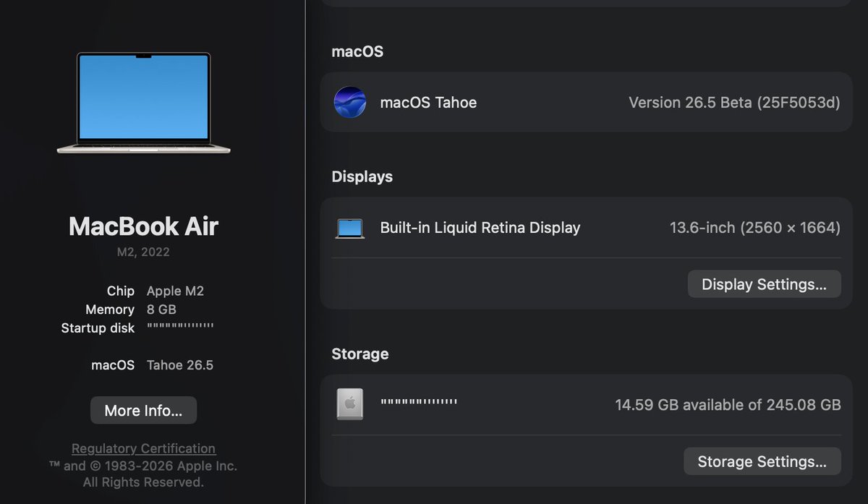Click the Storage section heading
The width and height of the screenshot is (868, 504).
pos(359,354)
